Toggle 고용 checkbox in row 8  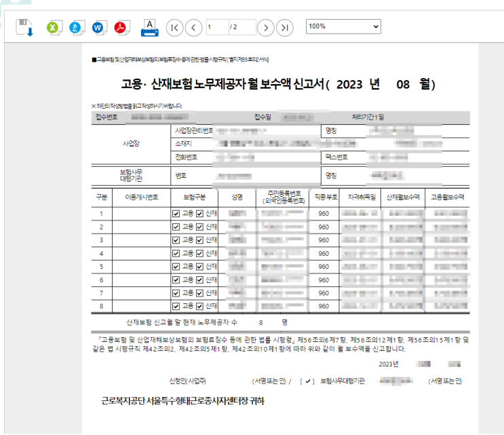coord(176,306)
